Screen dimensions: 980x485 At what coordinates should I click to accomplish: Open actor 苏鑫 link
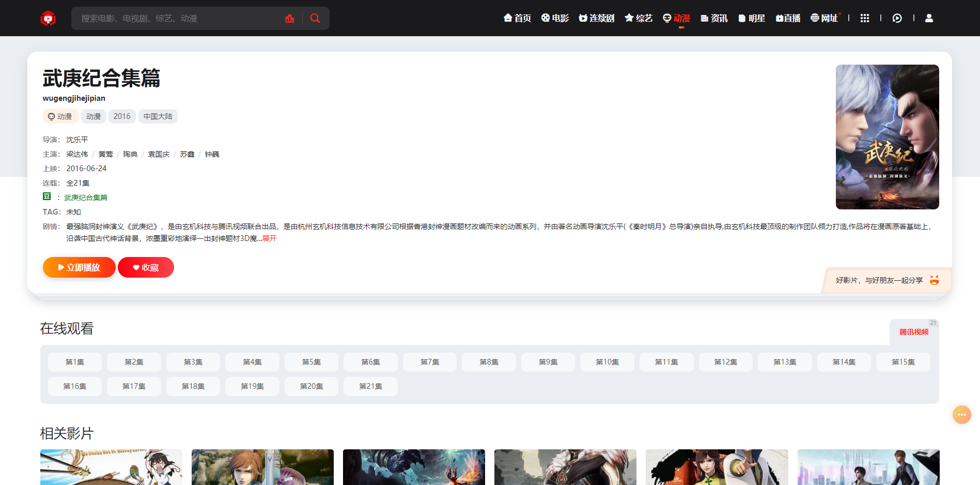(187, 154)
